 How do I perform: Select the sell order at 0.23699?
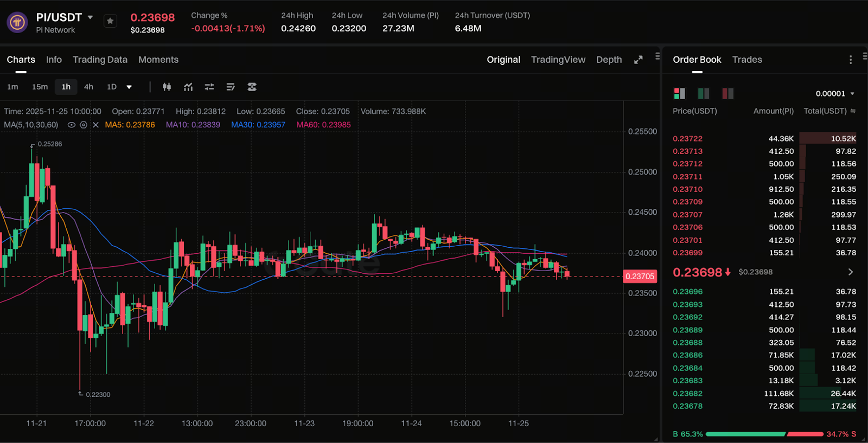click(764, 253)
